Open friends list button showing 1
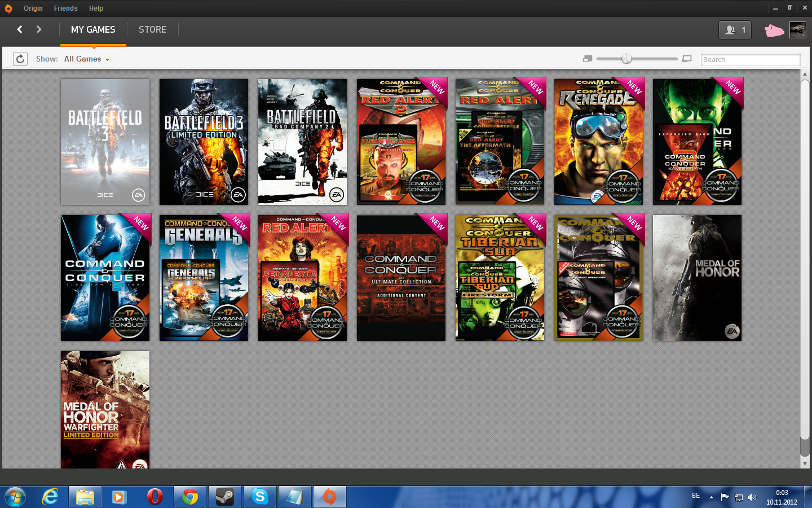812x508 pixels. point(735,30)
